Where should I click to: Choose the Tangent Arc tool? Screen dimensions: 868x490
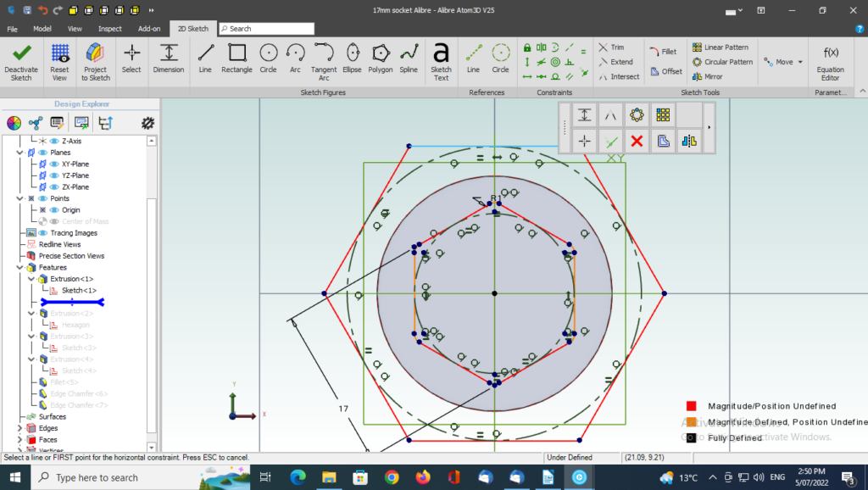324,59
